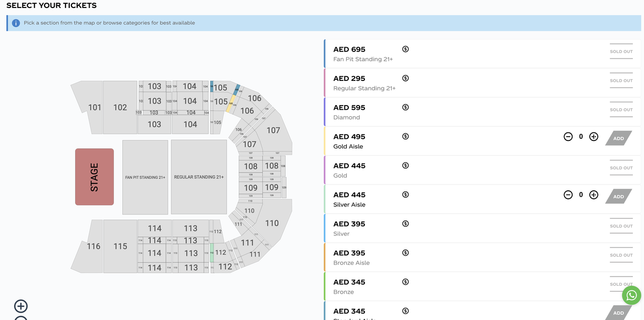Click the dollar icon next to Bronze Aisle
This screenshot has width=644, height=320.
pyautogui.click(x=405, y=252)
